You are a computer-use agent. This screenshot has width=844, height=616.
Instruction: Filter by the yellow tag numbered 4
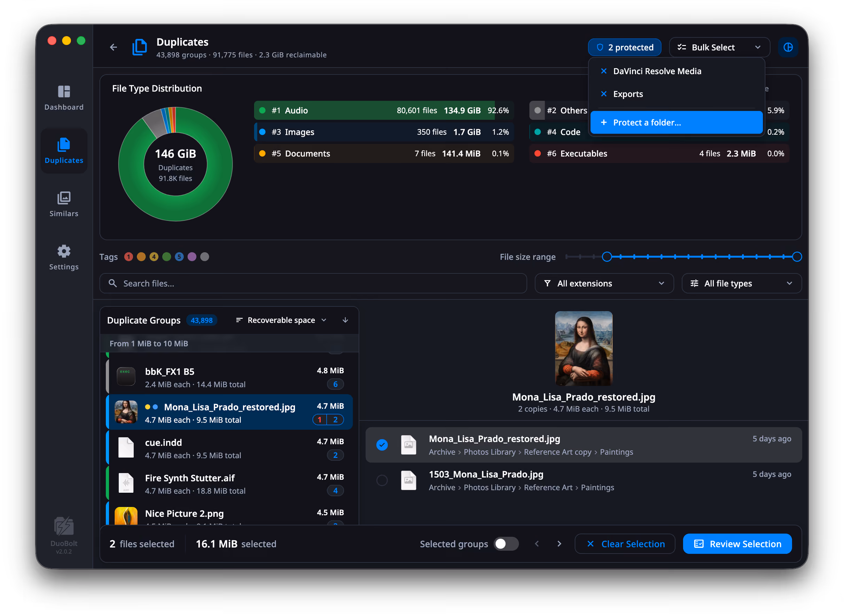click(154, 257)
